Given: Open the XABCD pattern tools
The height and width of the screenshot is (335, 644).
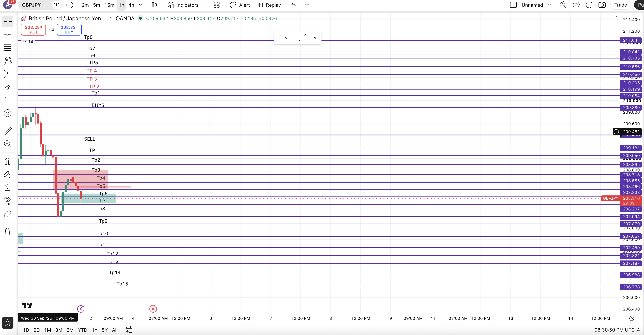Looking at the screenshot, I should coord(8,61).
